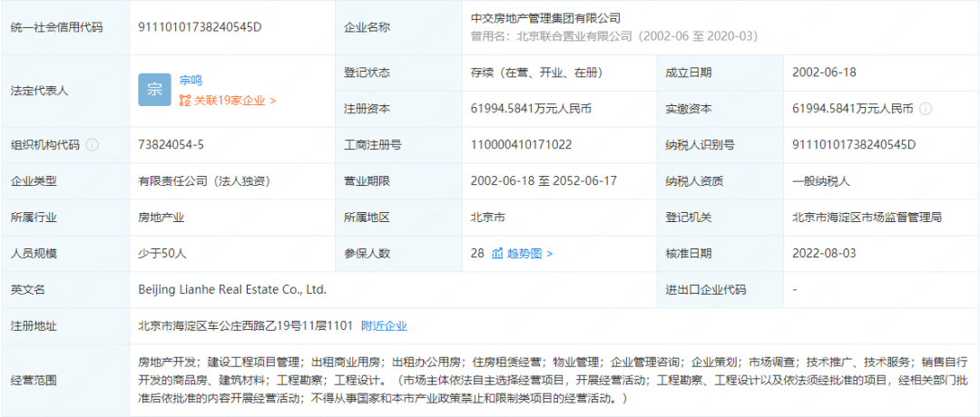The image size is (980, 417).
Task: Click the 实缴资本 label cell
Action: click(x=720, y=110)
